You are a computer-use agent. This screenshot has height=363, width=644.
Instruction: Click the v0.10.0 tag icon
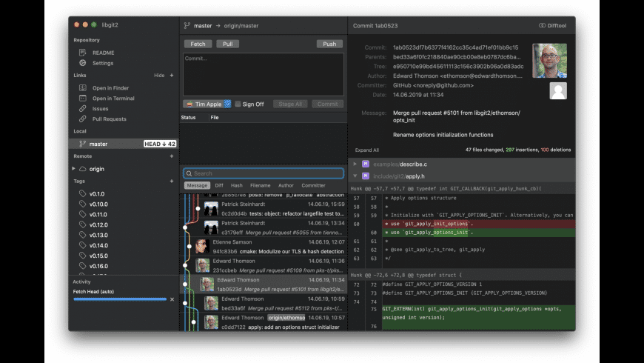83,204
